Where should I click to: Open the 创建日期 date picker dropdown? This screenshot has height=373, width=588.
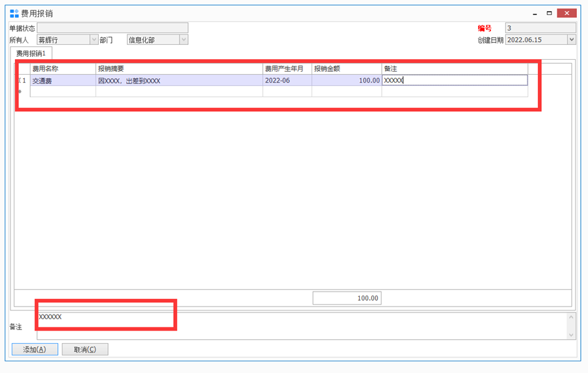[571, 40]
